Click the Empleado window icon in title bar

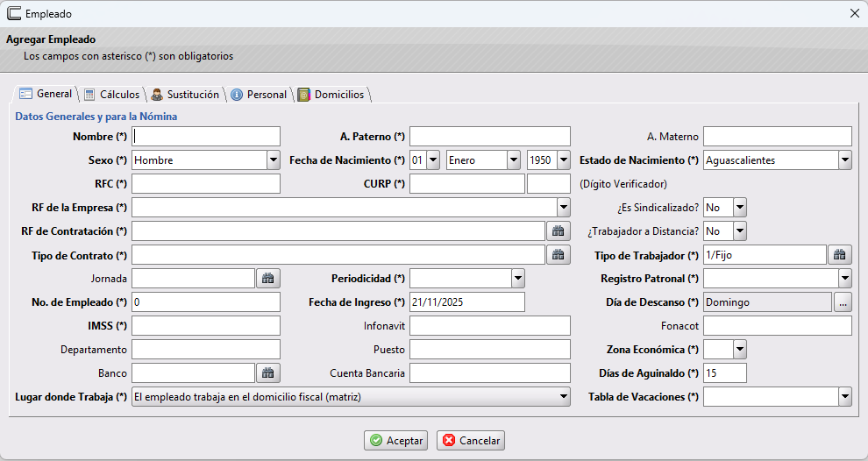(x=14, y=13)
